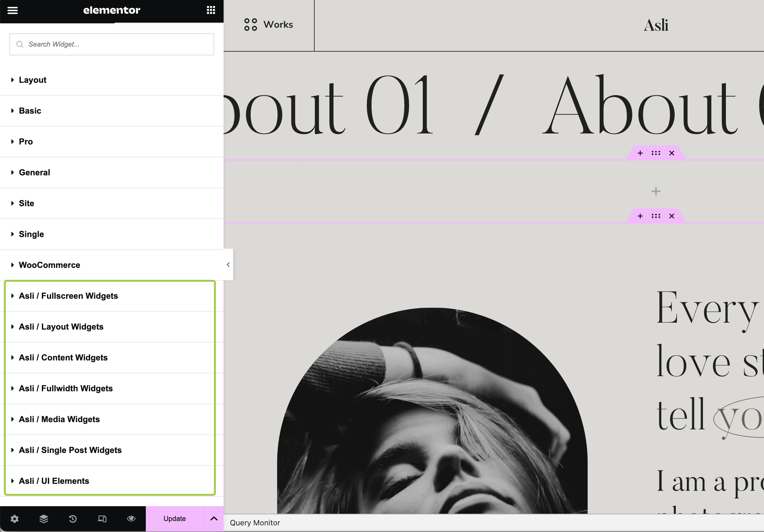This screenshot has width=764, height=532.
Task: Expand Asli / UI Elements category
Action: point(54,481)
